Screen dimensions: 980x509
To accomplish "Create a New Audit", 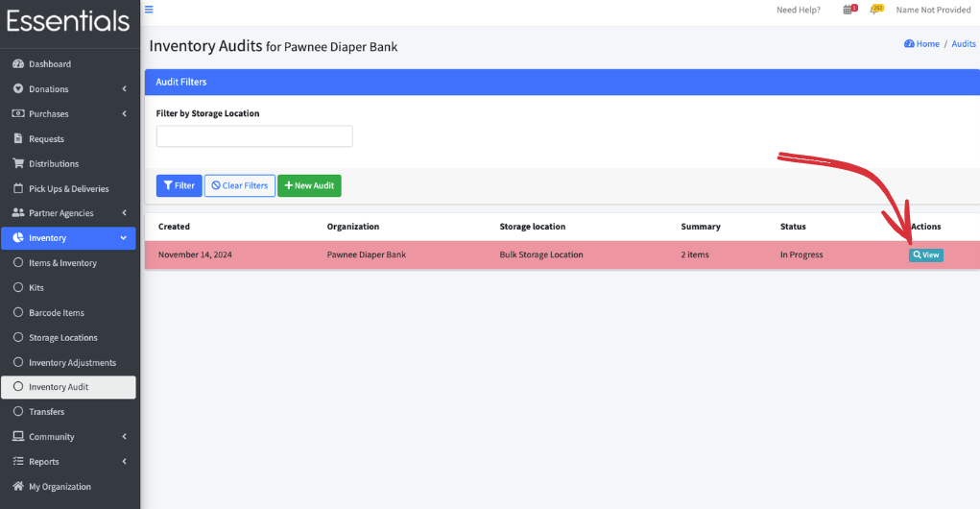I will [x=309, y=185].
